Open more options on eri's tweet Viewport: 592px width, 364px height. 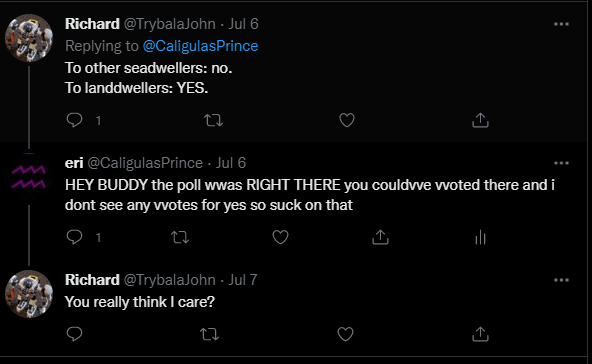pos(561,163)
